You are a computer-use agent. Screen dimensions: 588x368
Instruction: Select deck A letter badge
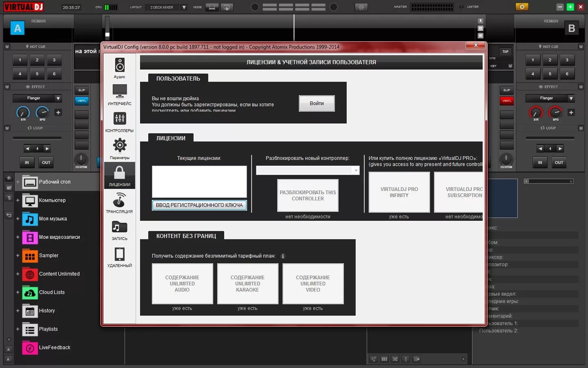point(17,28)
